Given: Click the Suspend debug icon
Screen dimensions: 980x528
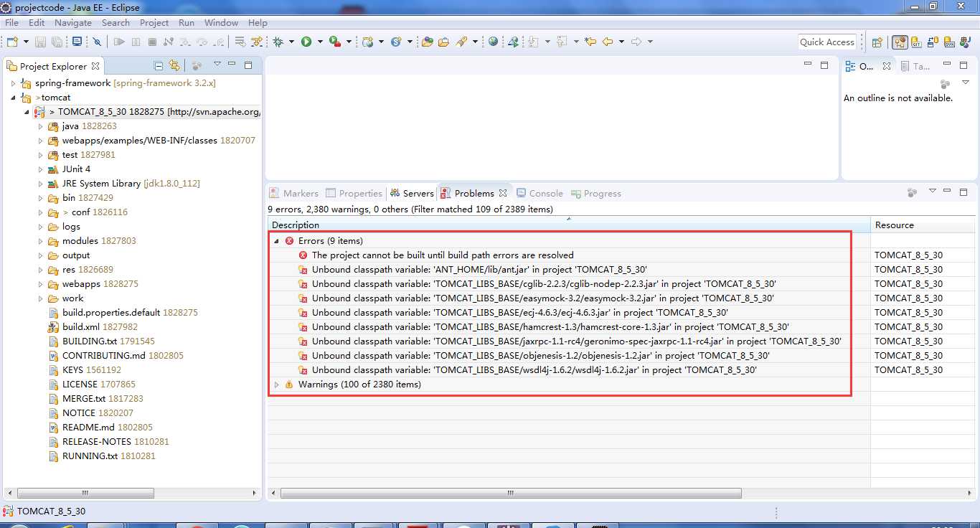Looking at the screenshot, I should (136, 42).
